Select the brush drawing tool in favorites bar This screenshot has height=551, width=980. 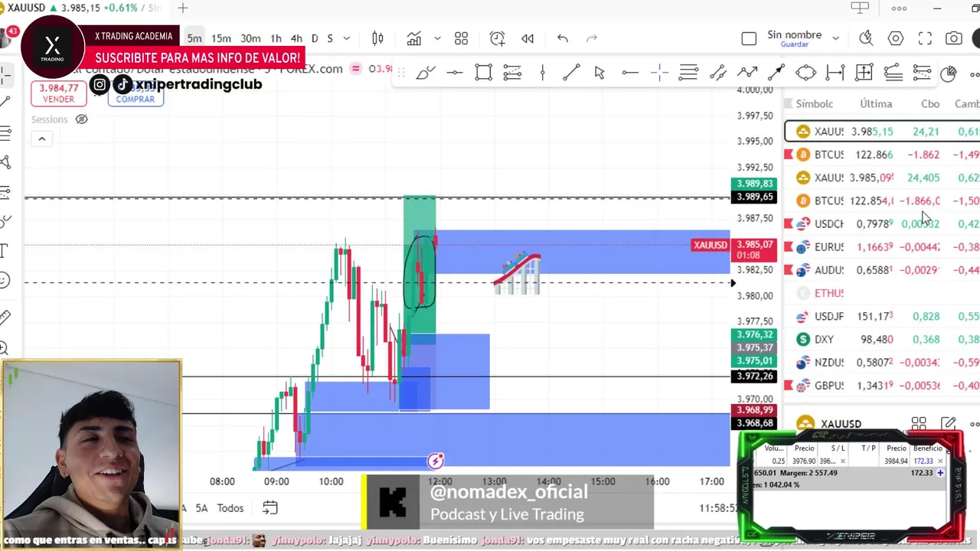click(x=426, y=73)
